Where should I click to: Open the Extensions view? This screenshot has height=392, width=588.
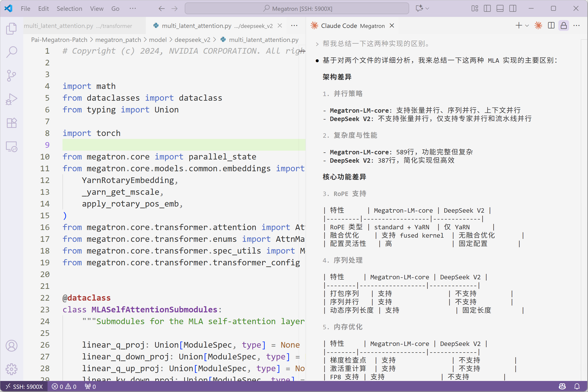click(x=12, y=123)
